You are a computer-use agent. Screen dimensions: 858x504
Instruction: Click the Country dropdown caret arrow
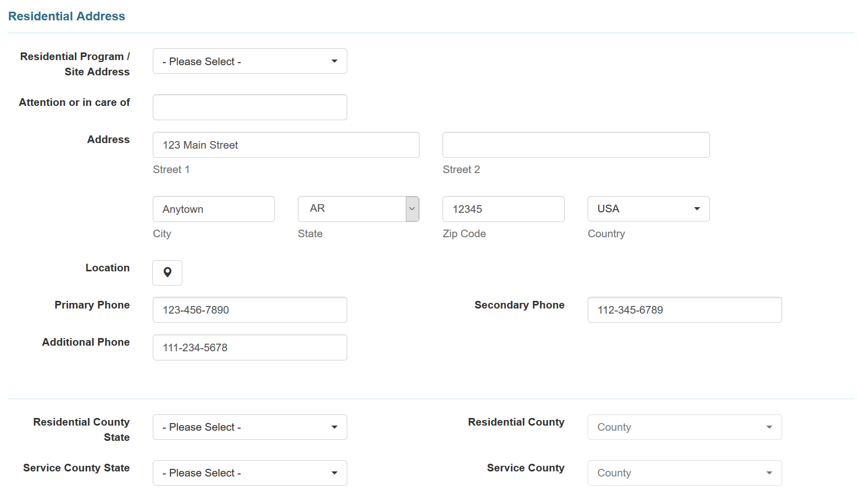click(697, 209)
